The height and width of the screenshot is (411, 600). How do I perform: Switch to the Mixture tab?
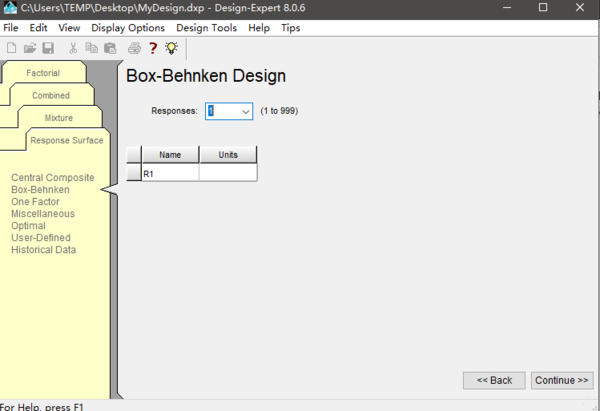(58, 118)
